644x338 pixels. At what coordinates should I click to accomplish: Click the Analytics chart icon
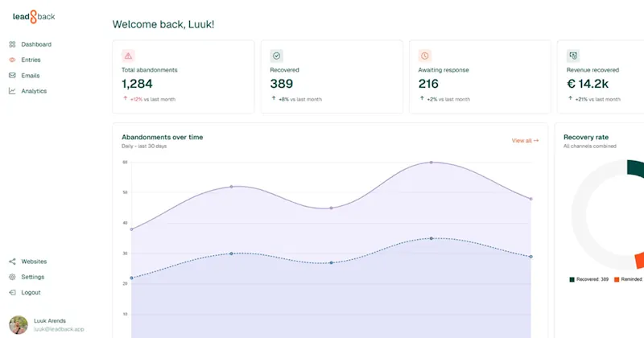[12, 91]
